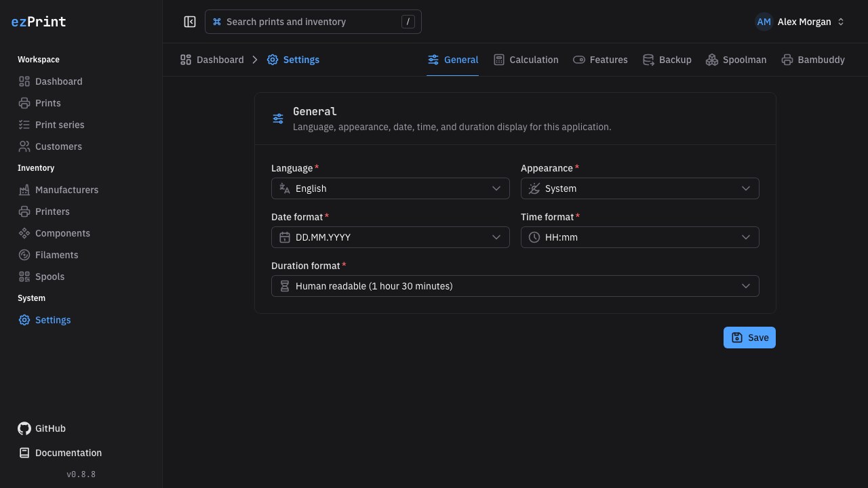
Task: Click the Documentation book icon
Action: tap(24, 453)
